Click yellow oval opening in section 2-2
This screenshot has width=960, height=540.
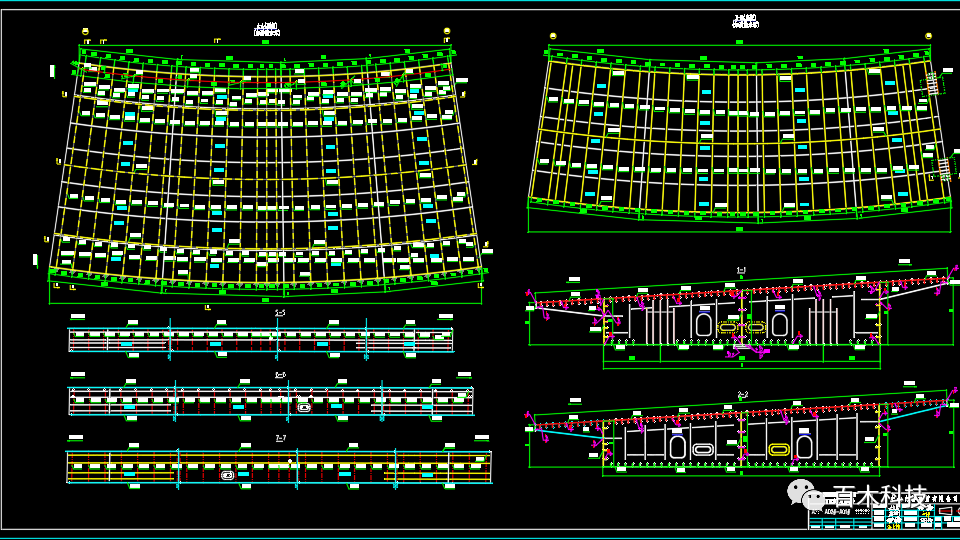point(778,450)
